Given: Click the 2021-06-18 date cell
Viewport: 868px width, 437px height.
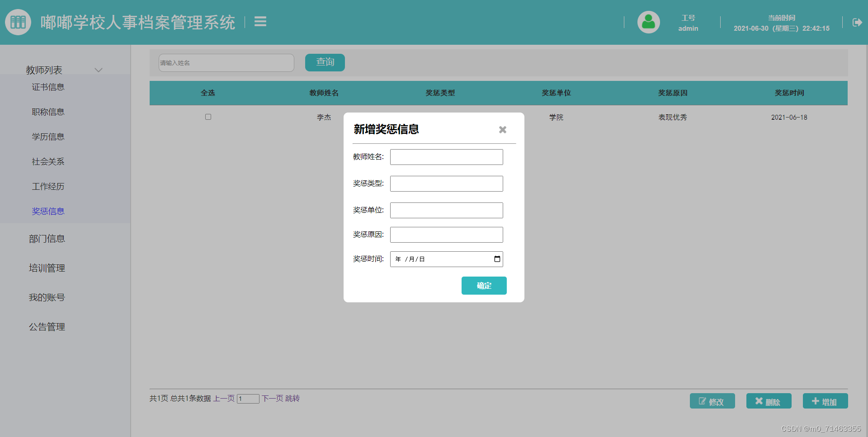Looking at the screenshot, I should pos(789,117).
